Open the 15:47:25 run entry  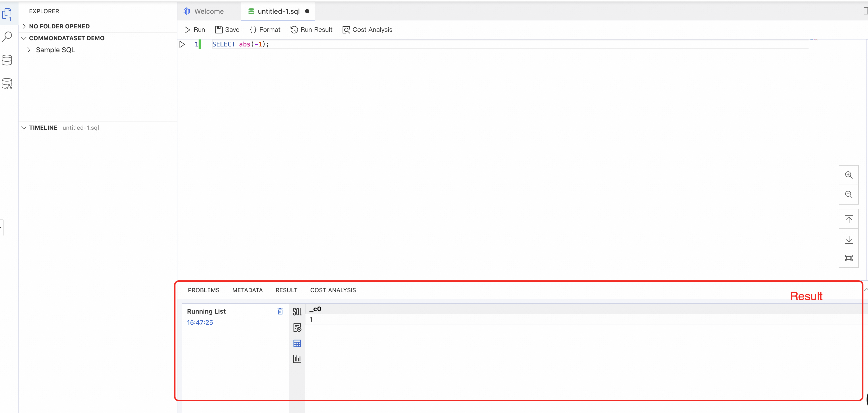tap(200, 322)
